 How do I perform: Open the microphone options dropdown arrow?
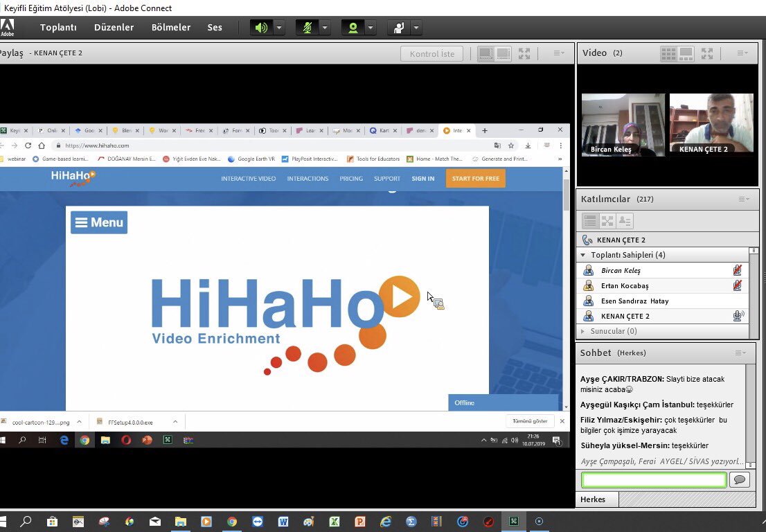coord(325,27)
